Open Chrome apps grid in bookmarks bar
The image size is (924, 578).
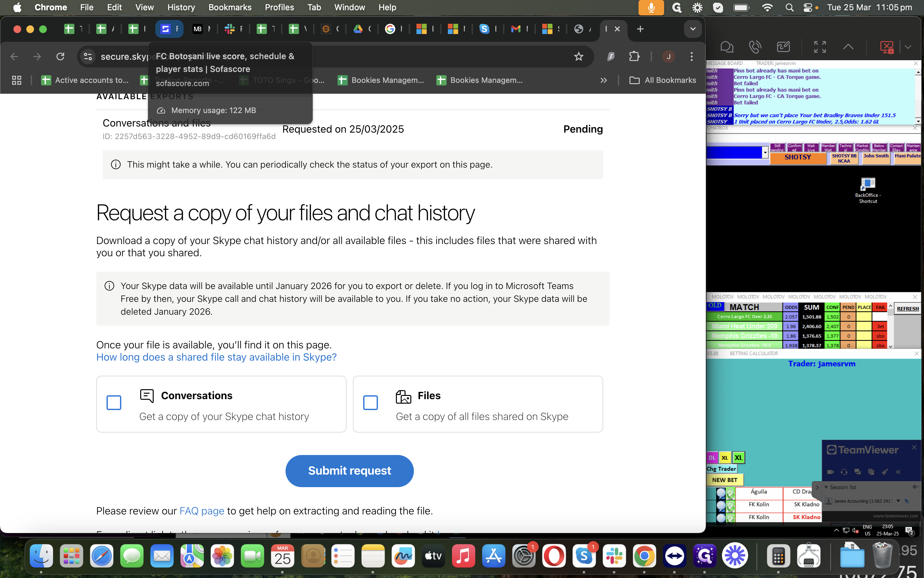(x=16, y=80)
